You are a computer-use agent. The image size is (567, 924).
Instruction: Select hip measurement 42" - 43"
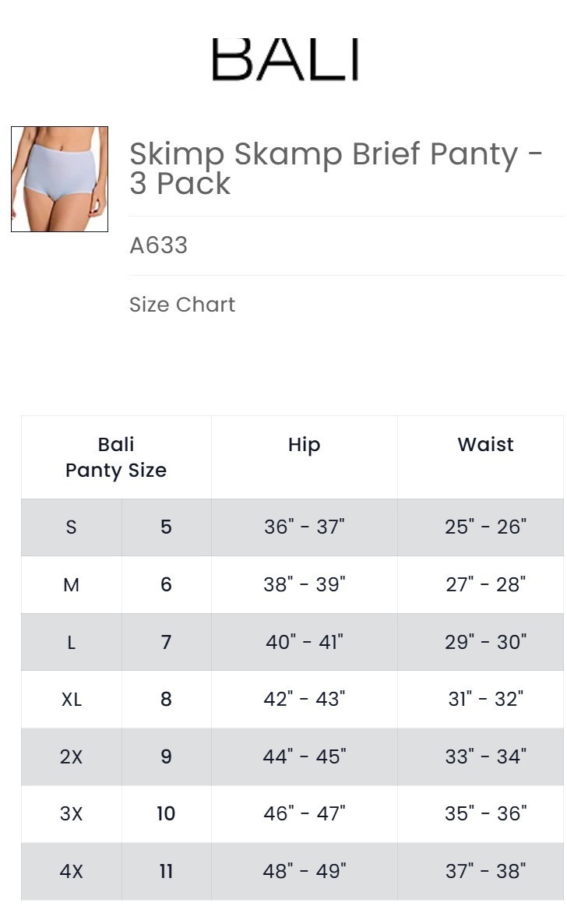click(304, 699)
